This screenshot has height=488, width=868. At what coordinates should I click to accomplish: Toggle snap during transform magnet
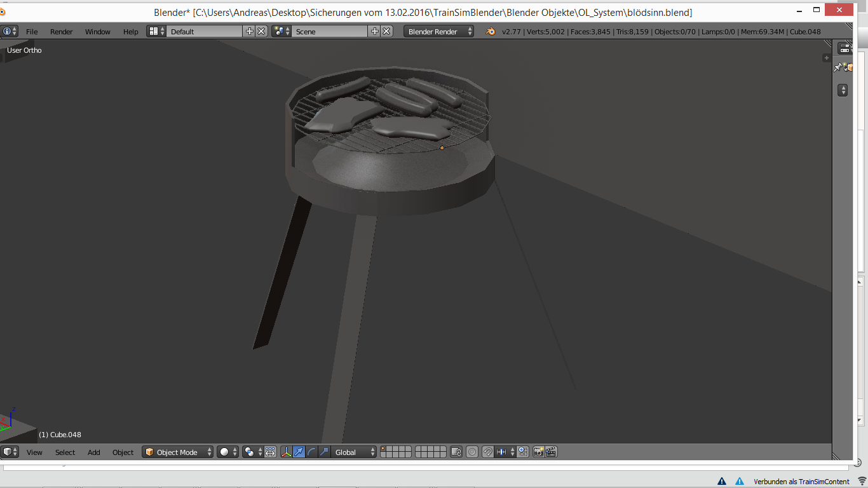tap(487, 452)
